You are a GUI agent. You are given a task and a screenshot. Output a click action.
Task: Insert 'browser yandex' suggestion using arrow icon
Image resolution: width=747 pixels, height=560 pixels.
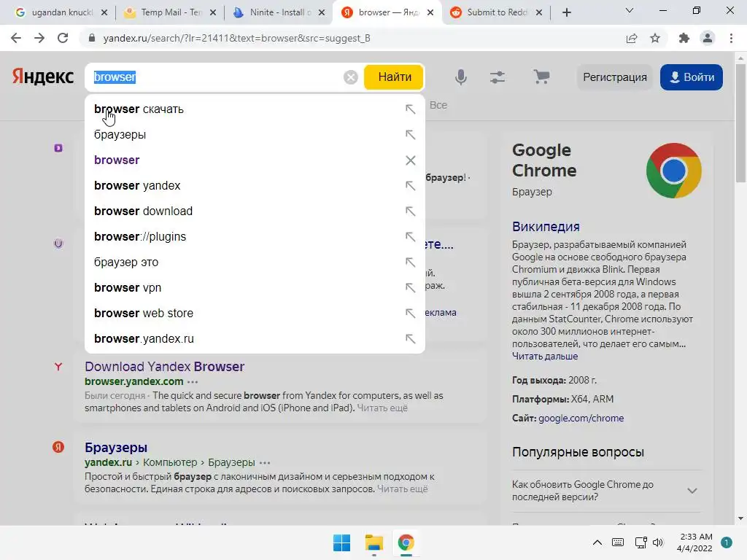click(410, 186)
